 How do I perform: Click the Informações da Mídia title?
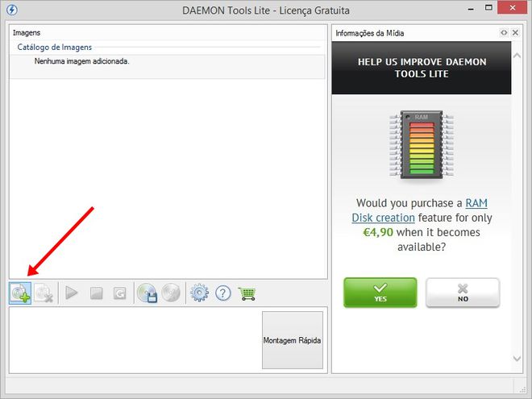tap(370, 33)
